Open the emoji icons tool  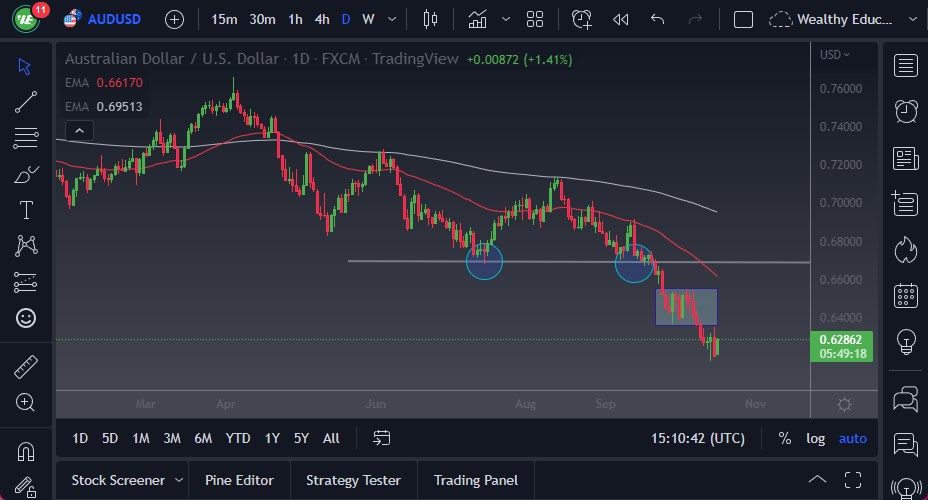point(26,318)
